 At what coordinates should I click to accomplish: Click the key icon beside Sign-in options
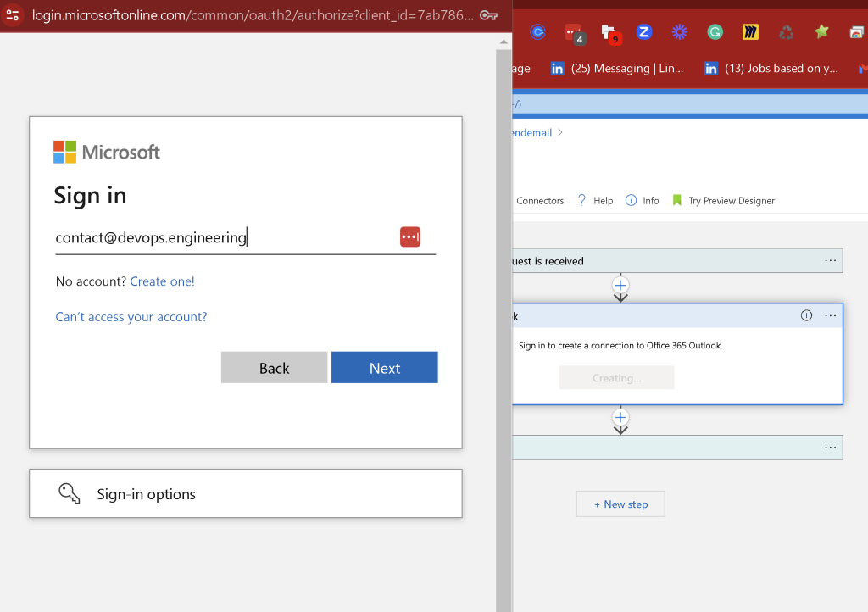70,493
